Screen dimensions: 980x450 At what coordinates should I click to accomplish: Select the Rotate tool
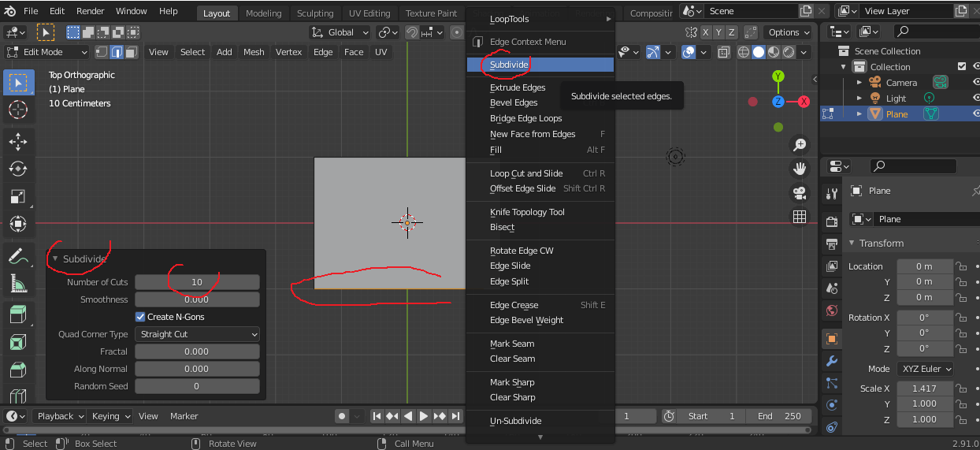point(18,169)
